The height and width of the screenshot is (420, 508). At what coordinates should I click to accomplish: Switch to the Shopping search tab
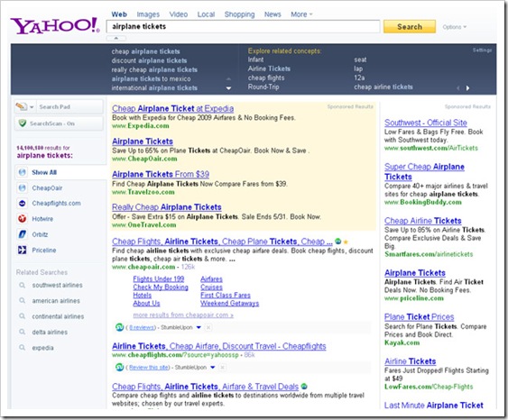(239, 14)
